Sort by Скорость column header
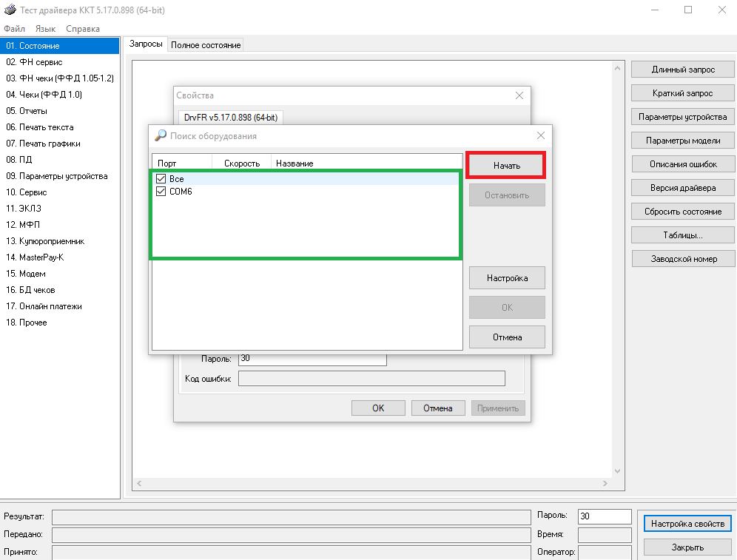737x560 pixels. (241, 163)
